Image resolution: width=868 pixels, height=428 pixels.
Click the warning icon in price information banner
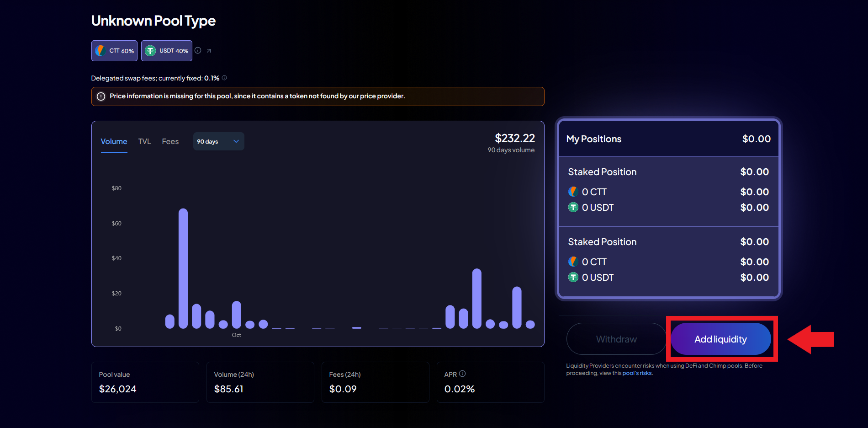(101, 96)
